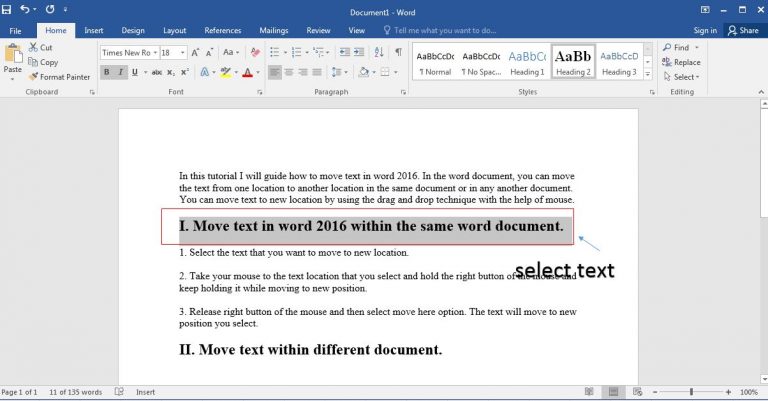768x401 pixels.
Task: Activate the Format Painter
Action: point(59,77)
